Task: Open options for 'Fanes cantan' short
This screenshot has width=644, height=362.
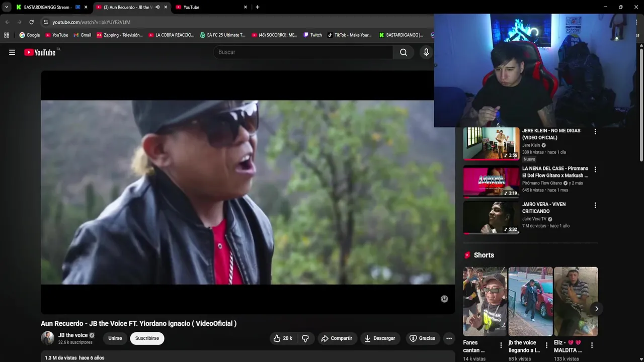Action: [x=501, y=345]
